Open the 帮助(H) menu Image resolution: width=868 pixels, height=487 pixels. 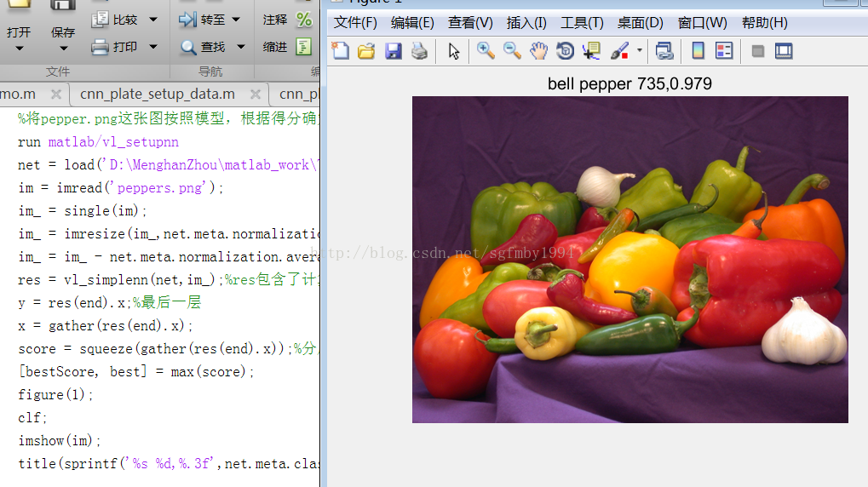[765, 23]
